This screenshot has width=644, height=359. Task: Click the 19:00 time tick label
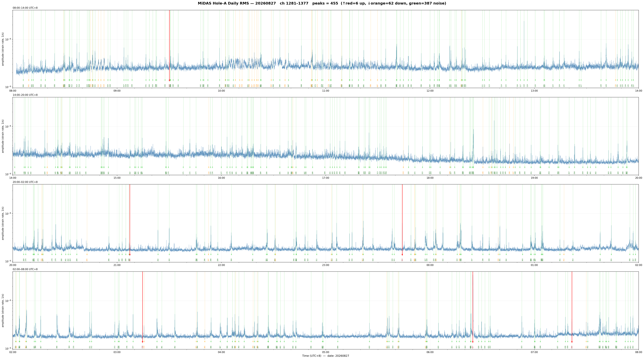click(534, 178)
